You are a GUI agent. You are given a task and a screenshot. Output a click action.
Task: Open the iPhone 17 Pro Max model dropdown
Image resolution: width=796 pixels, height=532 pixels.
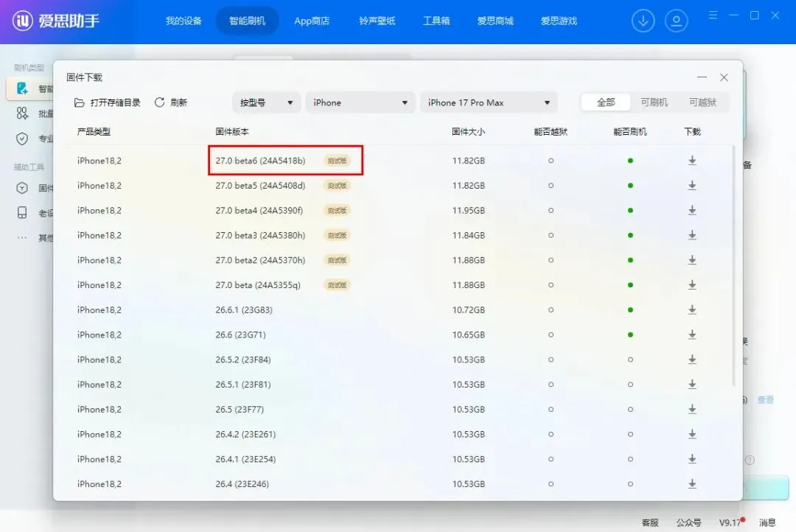tap(489, 102)
